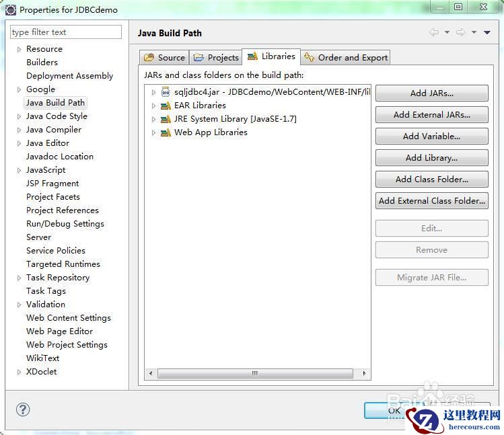Select Targeted Runtimes in the tree
The height and width of the screenshot is (435, 504).
tap(63, 264)
